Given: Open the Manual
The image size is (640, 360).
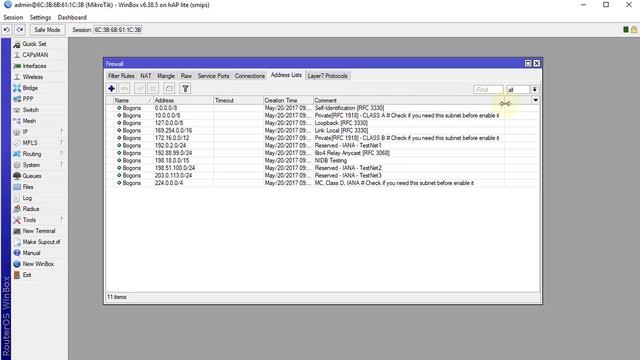Looking at the screenshot, I should click(31, 253).
